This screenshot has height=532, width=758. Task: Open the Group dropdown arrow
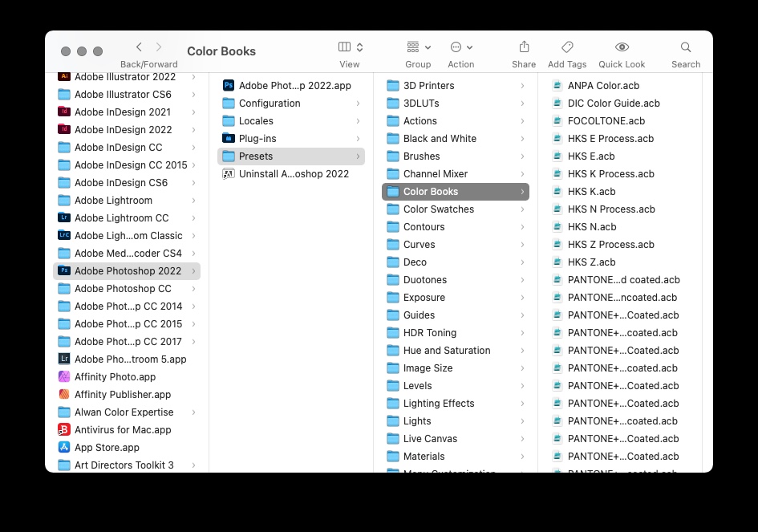coord(428,47)
